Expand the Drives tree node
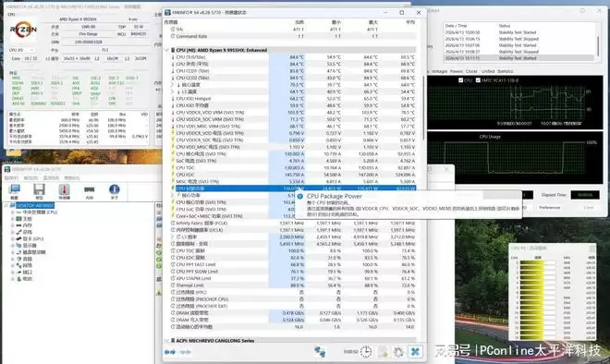The height and width of the screenshot is (364, 610). tap(12, 252)
